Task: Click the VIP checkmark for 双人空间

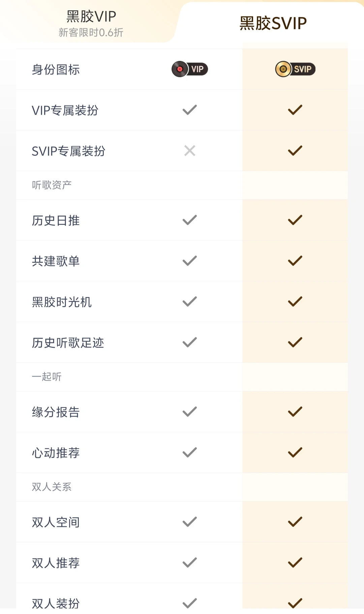Action: pos(190,522)
